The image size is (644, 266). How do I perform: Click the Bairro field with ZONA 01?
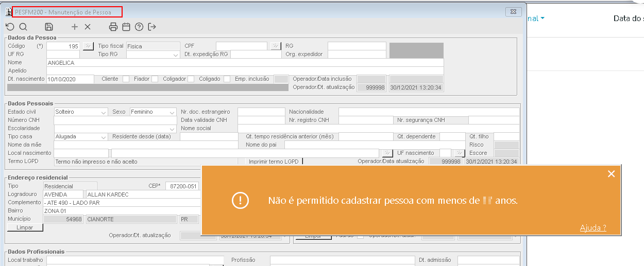click(122, 211)
